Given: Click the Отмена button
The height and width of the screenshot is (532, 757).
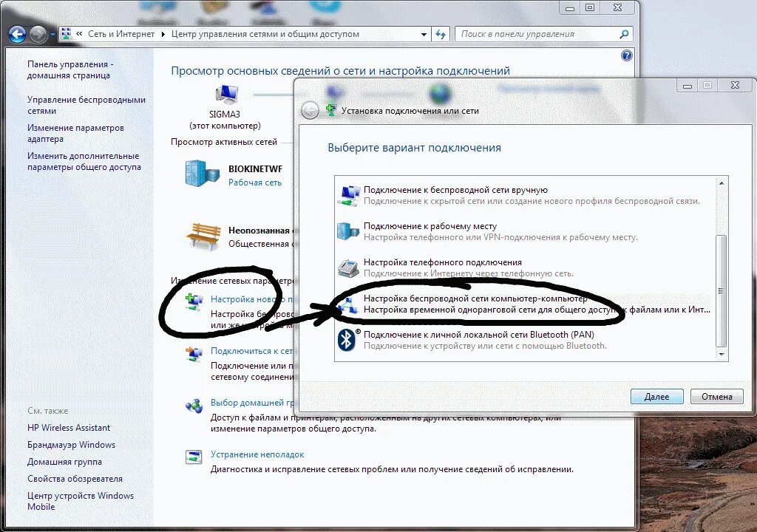Looking at the screenshot, I should [x=716, y=396].
